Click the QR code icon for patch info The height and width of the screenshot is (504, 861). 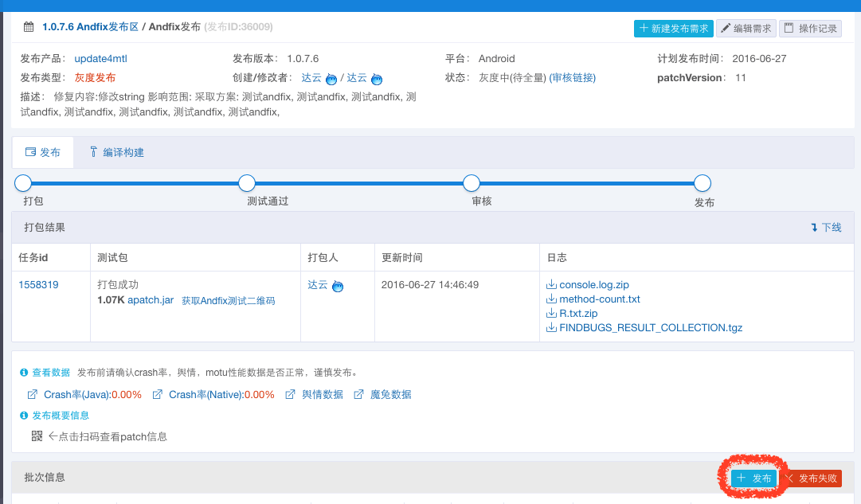37,436
